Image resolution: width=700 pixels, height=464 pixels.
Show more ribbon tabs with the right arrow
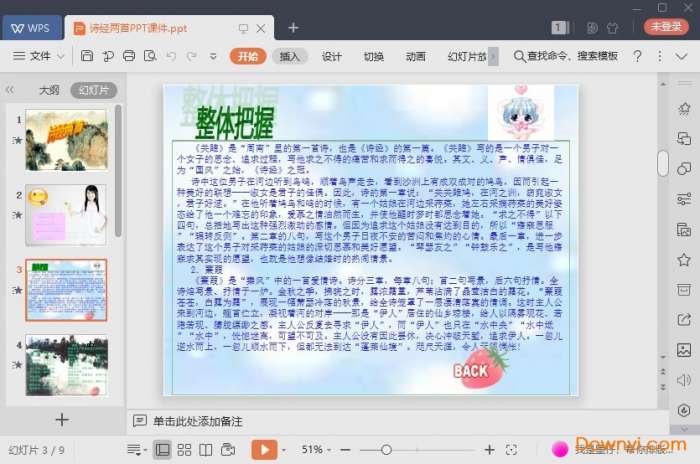pyautogui.click(x=493, y=57)
